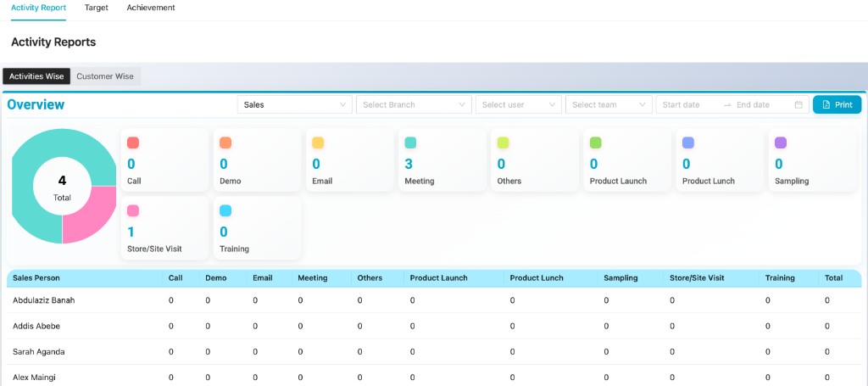Switch to the Achievement tab
Image resolution: width=868 pixels, height=386 pixels.
151,8
